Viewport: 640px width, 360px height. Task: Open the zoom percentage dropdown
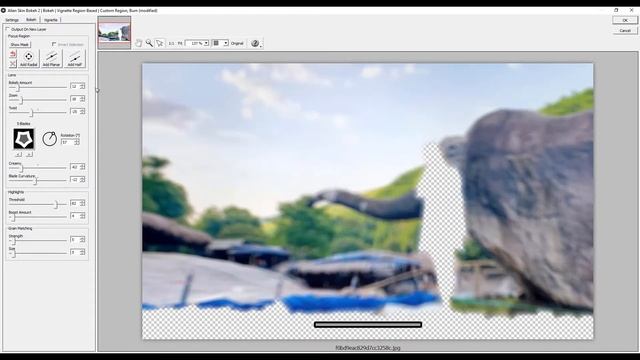pos(206,43)
